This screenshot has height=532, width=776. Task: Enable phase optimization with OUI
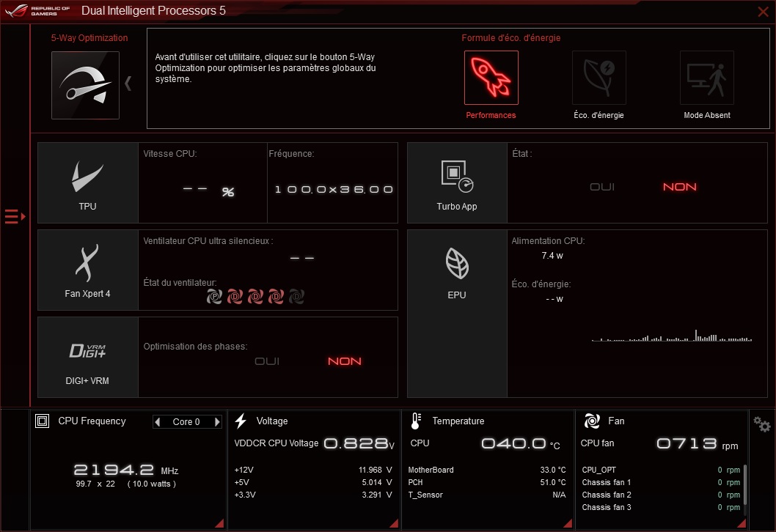point(267,361)
